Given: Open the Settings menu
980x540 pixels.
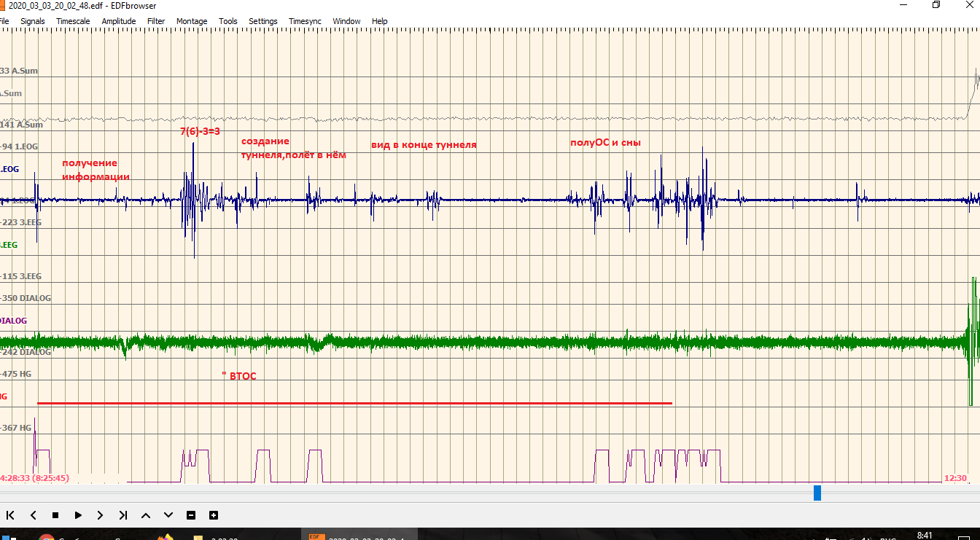Looking at the screenshot, I should click(x=263, y=21).
